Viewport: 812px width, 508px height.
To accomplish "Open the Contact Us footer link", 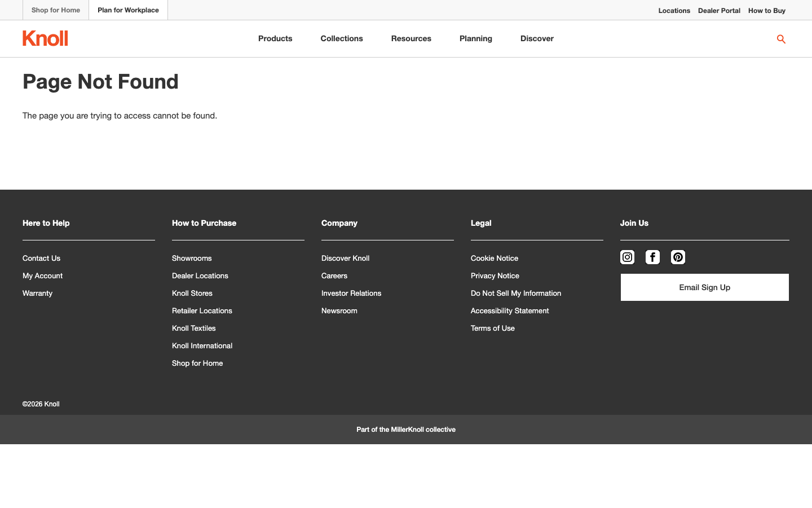I will (41, 259).
